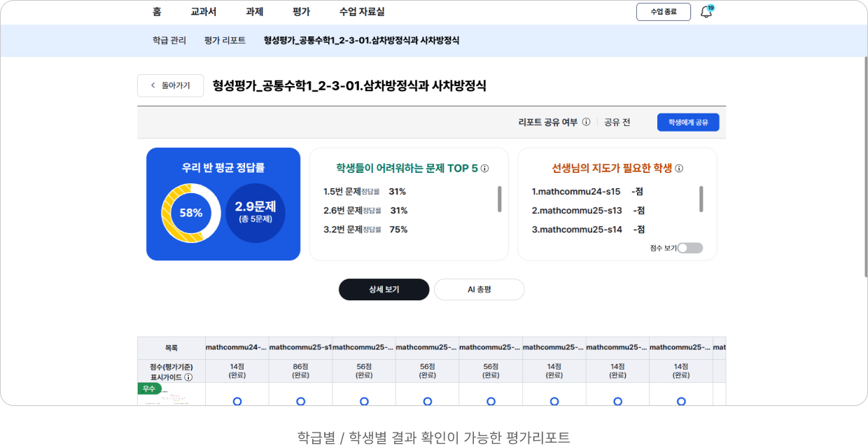Click info icon beside 리포트 공유 여부
The width and height of the screenshot is (868, 448).
(586, 122)
